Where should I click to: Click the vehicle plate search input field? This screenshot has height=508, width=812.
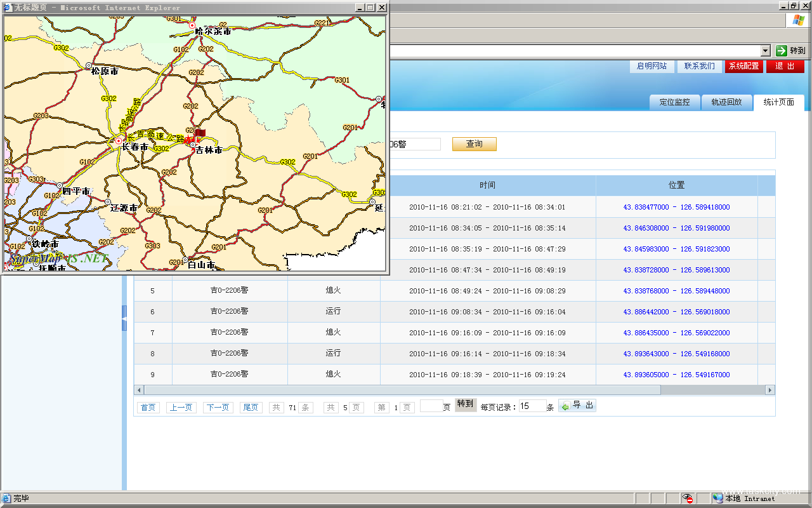[415, 144]
